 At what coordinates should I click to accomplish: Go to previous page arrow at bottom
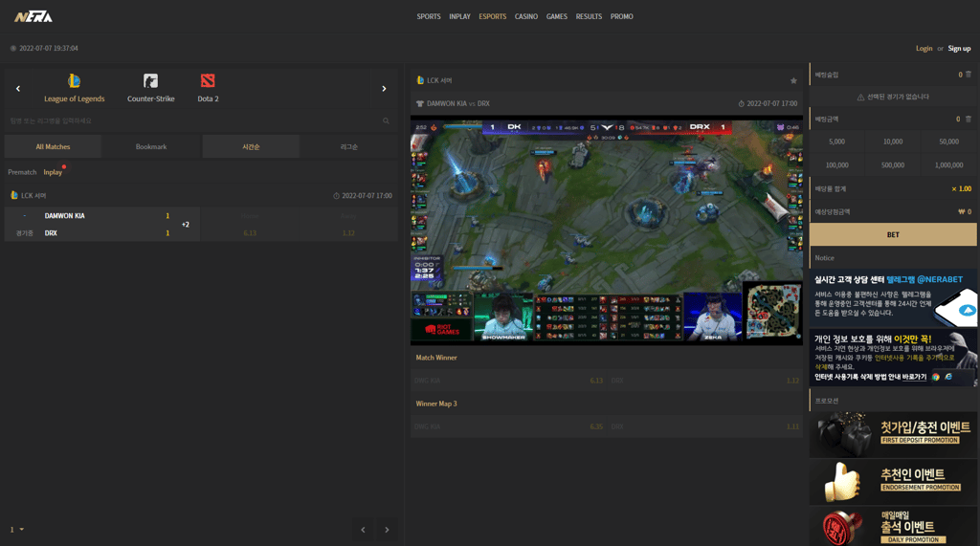(363, 530)
